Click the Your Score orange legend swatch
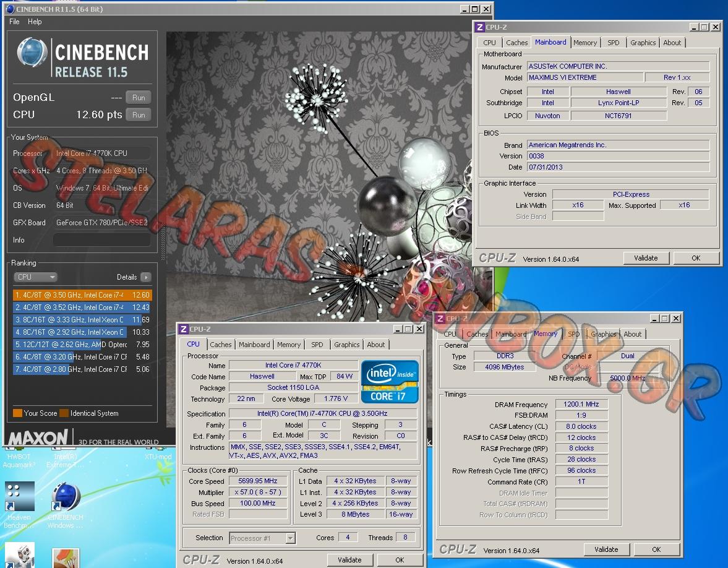Viewport: 728px width, 568px height. pos(18,413)
